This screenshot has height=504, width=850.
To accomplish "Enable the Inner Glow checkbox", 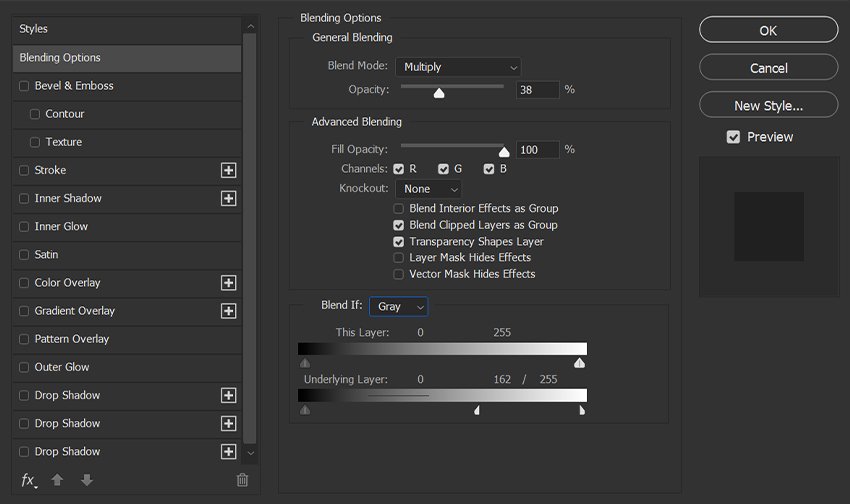I will (24, 227).
